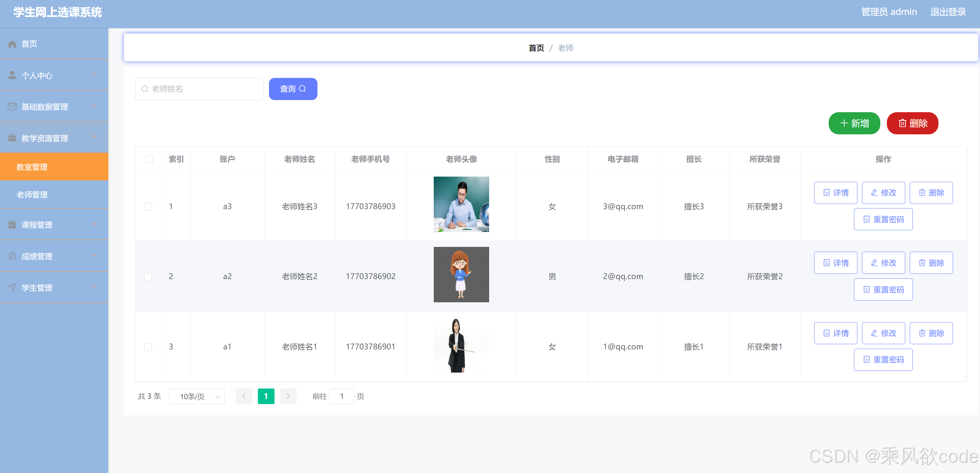Select the home icon in the sidebar
The height and width of the screenshot is (473, 980).
coord(12,44)
